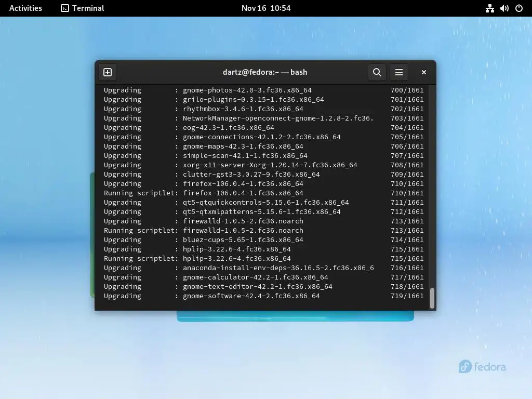Click hplip-3.22.6-4 on the Running scriptlet line
532x399 pixels.
237,258
